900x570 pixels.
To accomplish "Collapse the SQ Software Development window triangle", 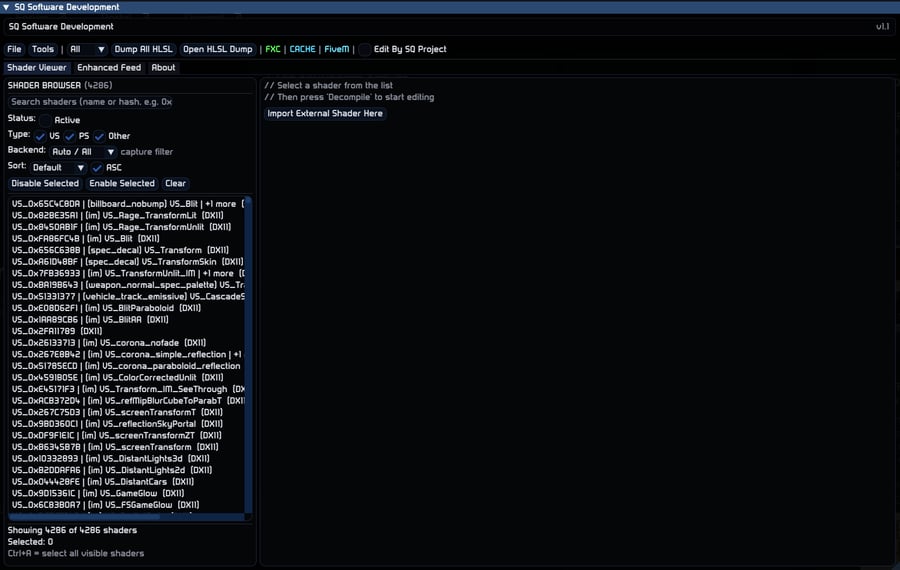I will coord(6,7).
